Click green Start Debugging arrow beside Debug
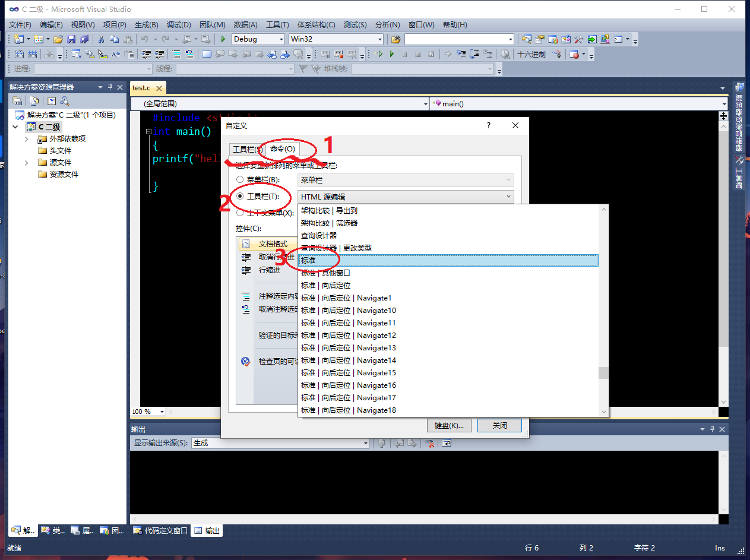 [223, 39]
